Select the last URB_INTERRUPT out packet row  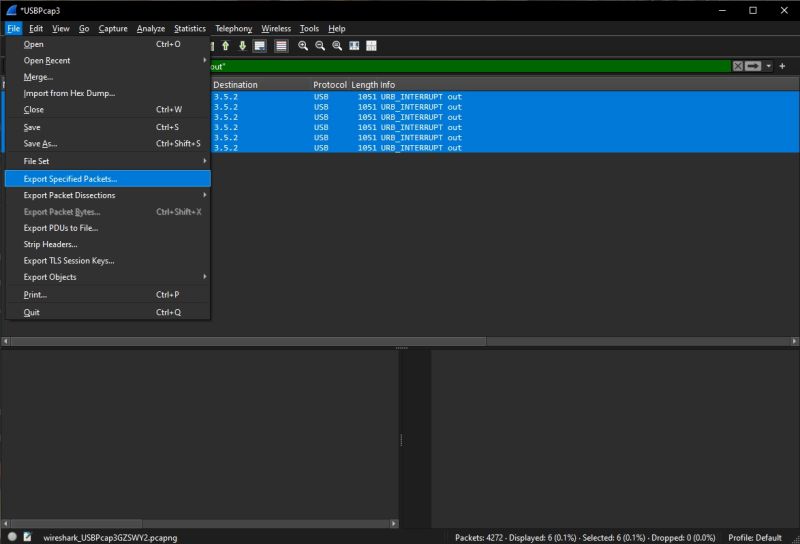[x=505, y=147]
